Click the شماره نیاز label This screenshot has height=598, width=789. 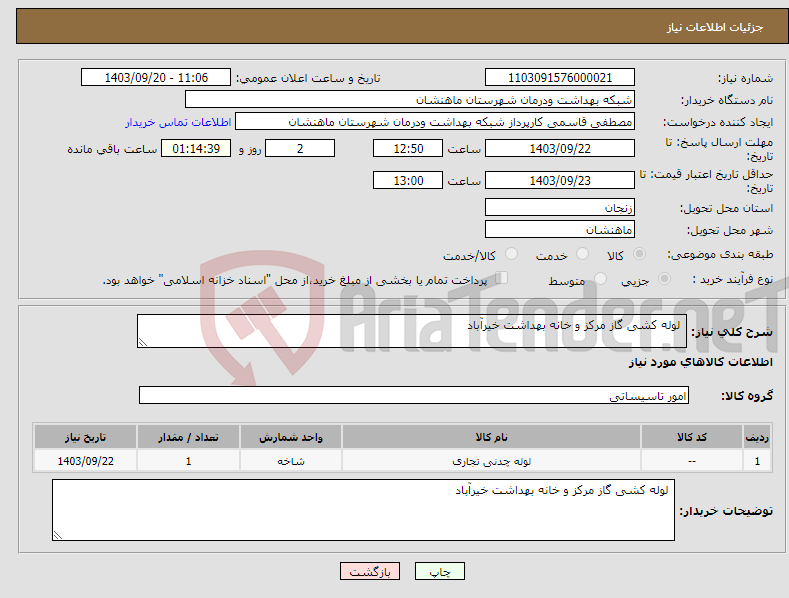(745, 79)
